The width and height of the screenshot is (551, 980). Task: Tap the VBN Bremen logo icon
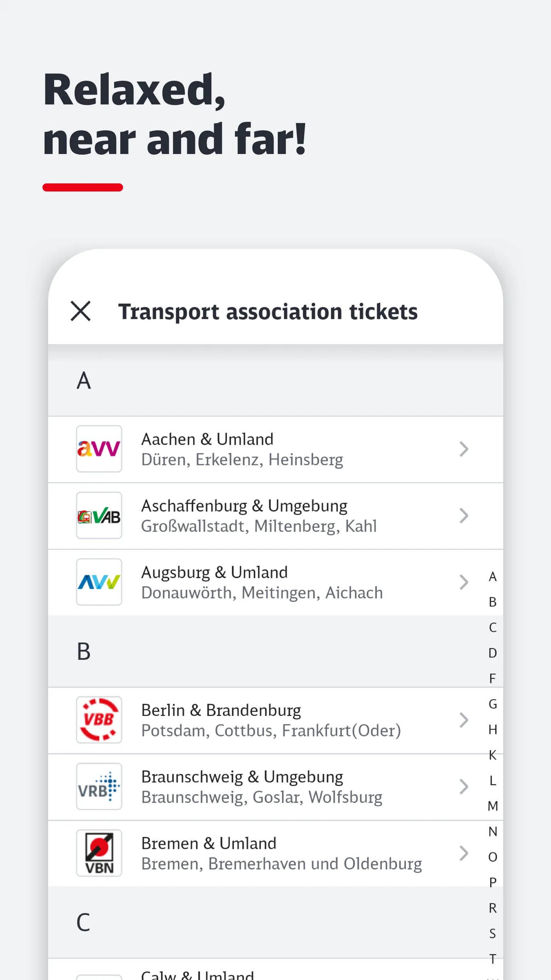click(99, 853)
